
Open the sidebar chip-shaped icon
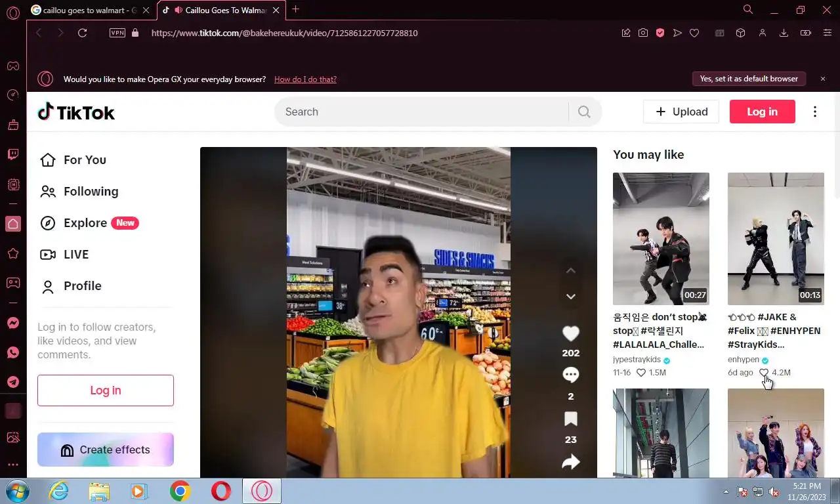click(12, 185)
